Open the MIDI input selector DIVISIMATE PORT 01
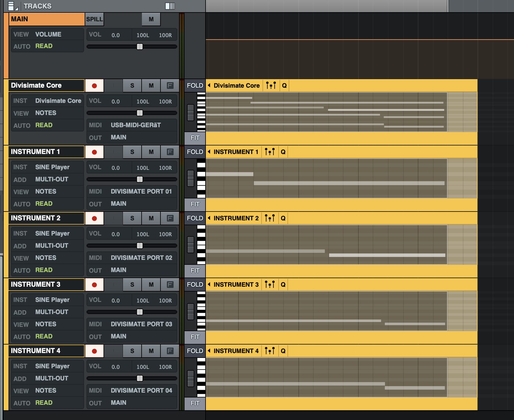 (141, 192)
